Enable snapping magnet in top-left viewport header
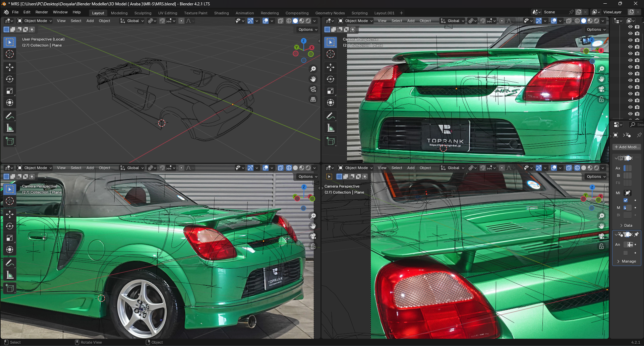 pyautogui.click(x=162, y=21)
